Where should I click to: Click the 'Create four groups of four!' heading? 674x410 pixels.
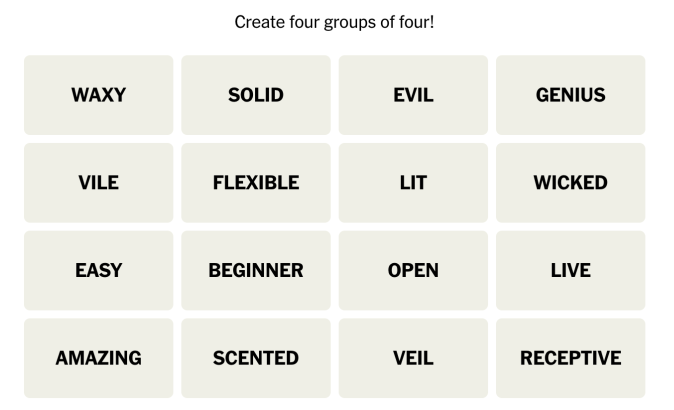[x=334, y=22]
